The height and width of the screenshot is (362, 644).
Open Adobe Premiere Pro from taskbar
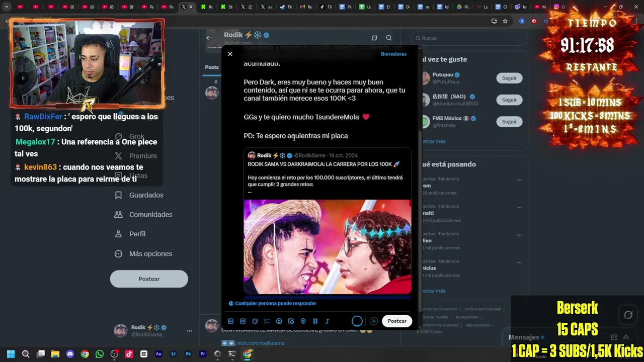pyautogui.click(x=203, y=354)
